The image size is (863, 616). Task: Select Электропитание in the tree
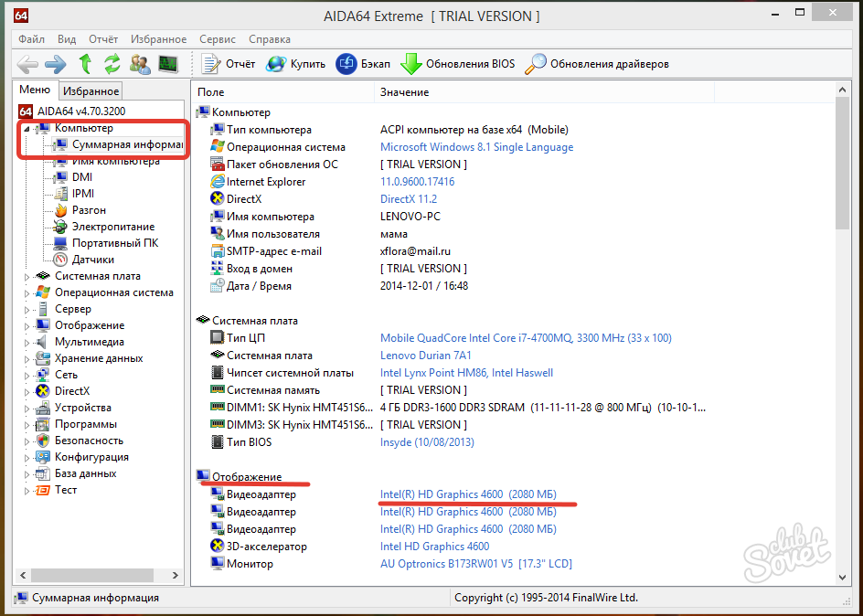(x=112, y=227)
